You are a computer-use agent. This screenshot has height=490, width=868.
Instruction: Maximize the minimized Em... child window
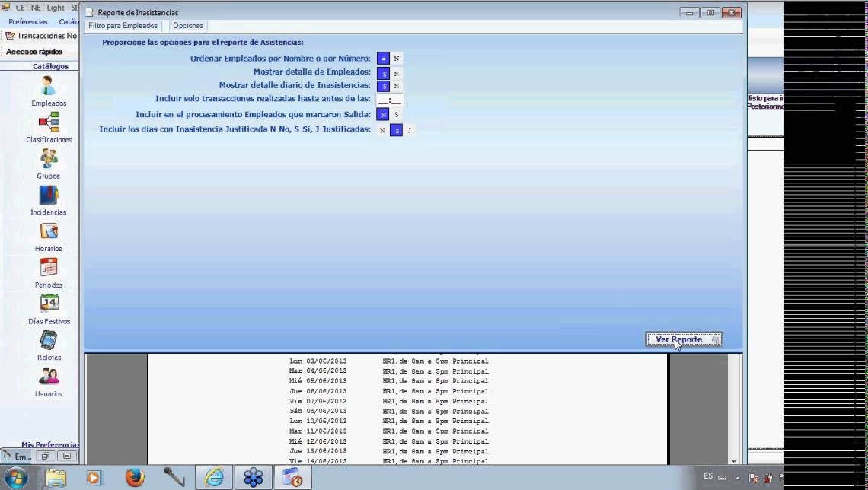click(x=67, y=457)
